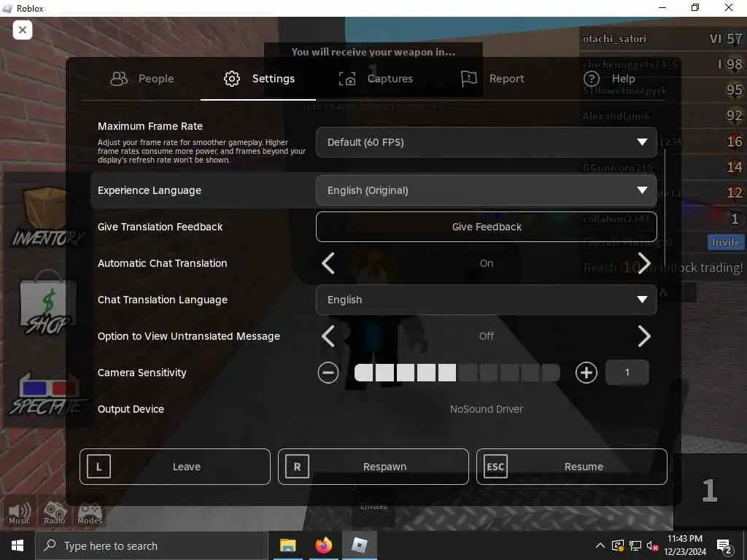Open the Radio icon
This screenshot has width=747, height=560.
pyautogui.click(x=54, y=513)
